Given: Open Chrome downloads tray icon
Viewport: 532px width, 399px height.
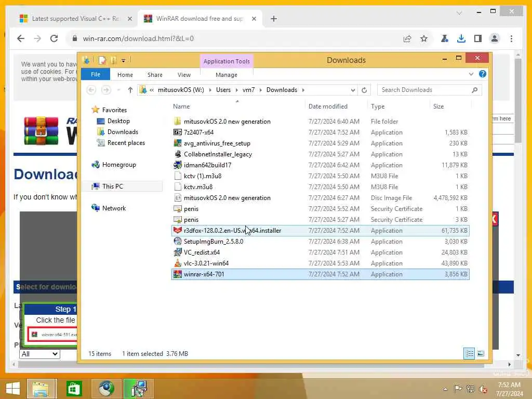Looking at the screenshot, I should pyautogui.click(x=461, y=38).
